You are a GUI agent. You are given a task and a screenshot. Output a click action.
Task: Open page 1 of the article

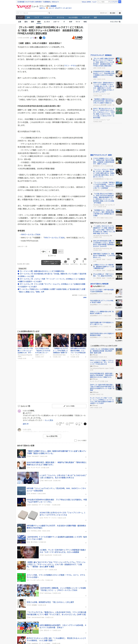tap(49, 251)
